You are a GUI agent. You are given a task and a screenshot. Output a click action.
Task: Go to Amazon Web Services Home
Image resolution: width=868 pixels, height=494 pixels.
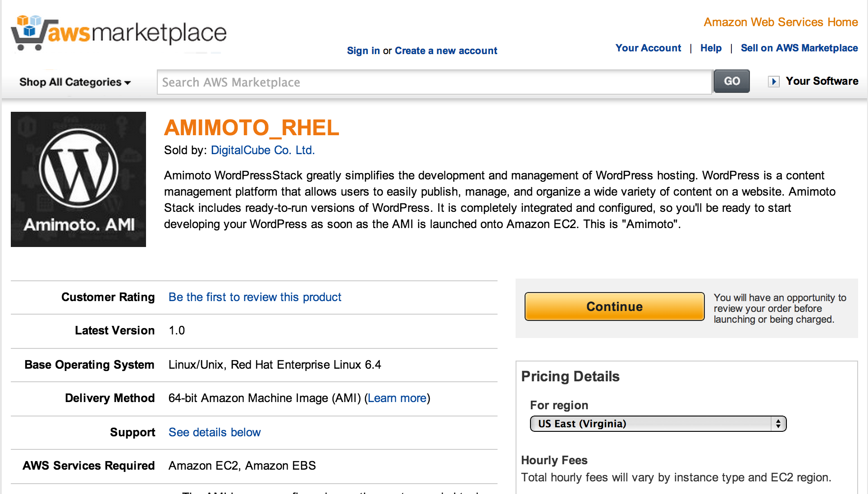click(781, 22)
